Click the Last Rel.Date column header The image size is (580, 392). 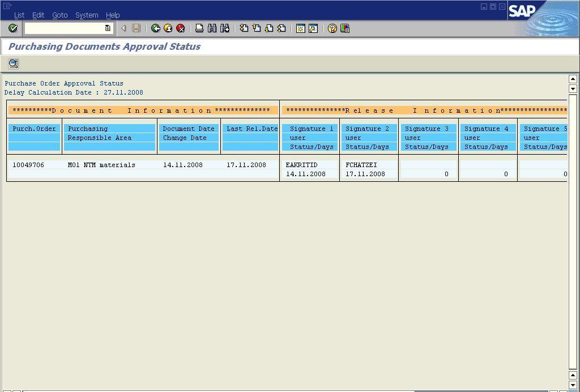point(252,129)
